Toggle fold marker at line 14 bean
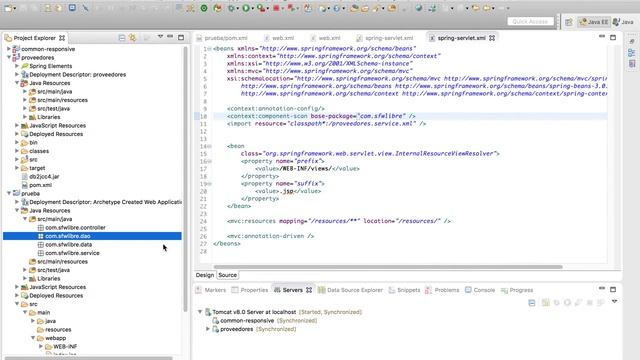The image size is (640, 360). pyautogui.click(x=209, y=146)
